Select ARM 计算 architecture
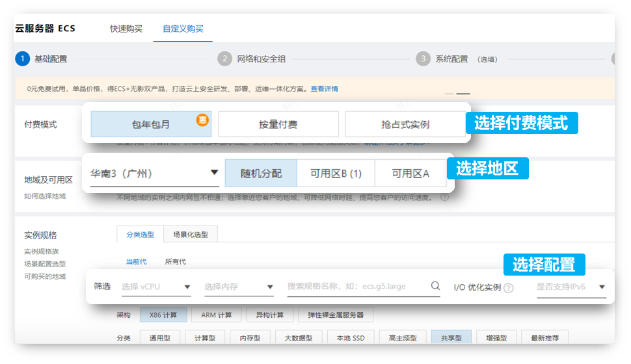This screenshot has height=364, width=631. click(217, 315)
